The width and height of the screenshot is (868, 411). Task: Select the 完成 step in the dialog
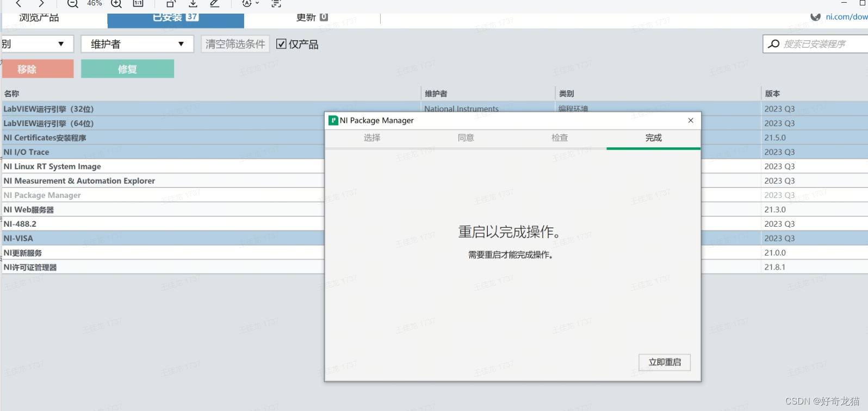(x=654, y=138)
